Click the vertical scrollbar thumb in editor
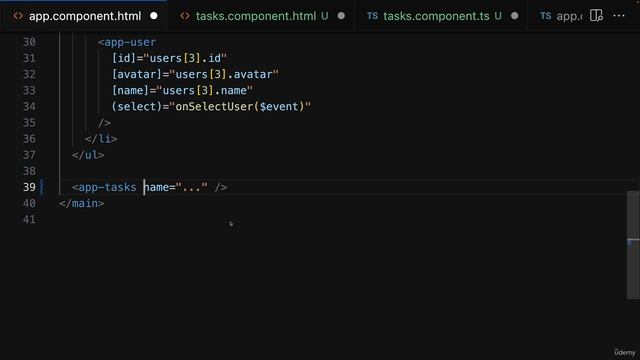 coord(633,244)
